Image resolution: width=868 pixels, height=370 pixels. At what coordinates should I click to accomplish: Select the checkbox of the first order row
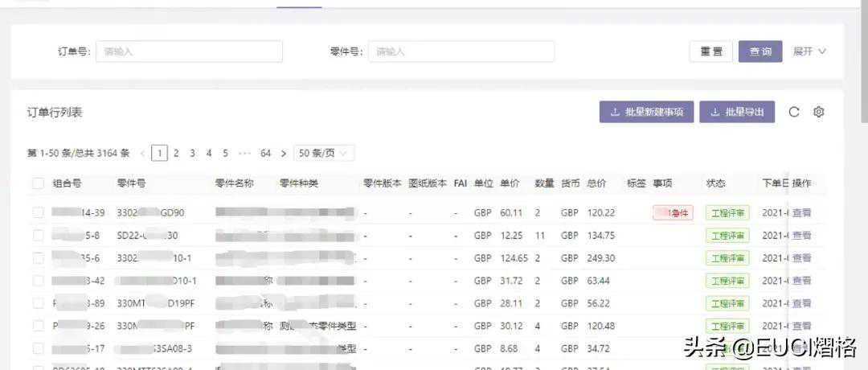click(38, 213)
